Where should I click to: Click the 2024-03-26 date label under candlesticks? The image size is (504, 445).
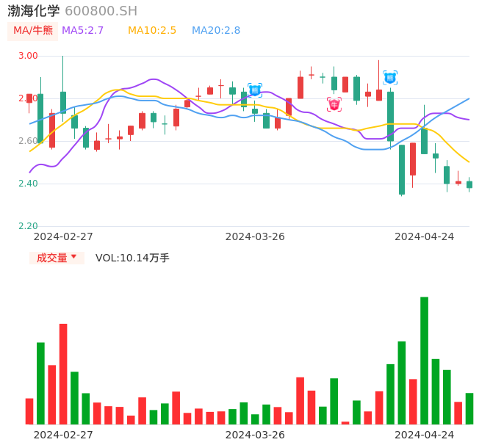coord(255,236)
